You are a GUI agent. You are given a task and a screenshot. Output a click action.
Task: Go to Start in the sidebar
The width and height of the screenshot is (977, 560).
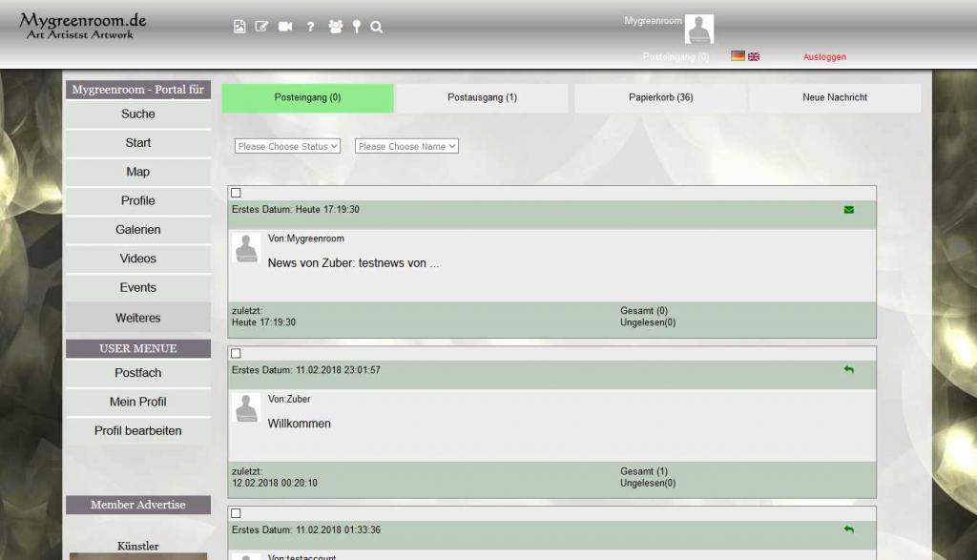pos(138,143)
